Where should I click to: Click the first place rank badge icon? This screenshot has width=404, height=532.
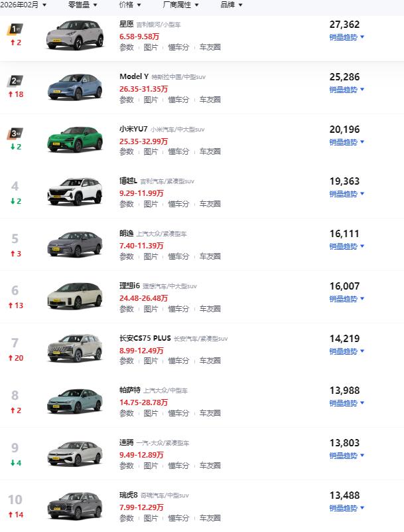[x=15, y=29]
